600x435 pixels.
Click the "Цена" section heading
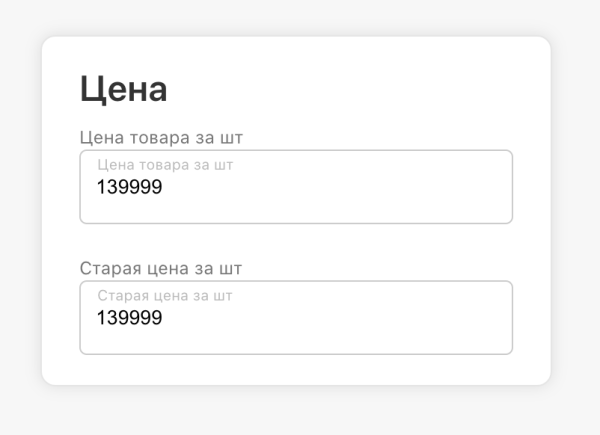pyautogui.click(x=123, y=89)
